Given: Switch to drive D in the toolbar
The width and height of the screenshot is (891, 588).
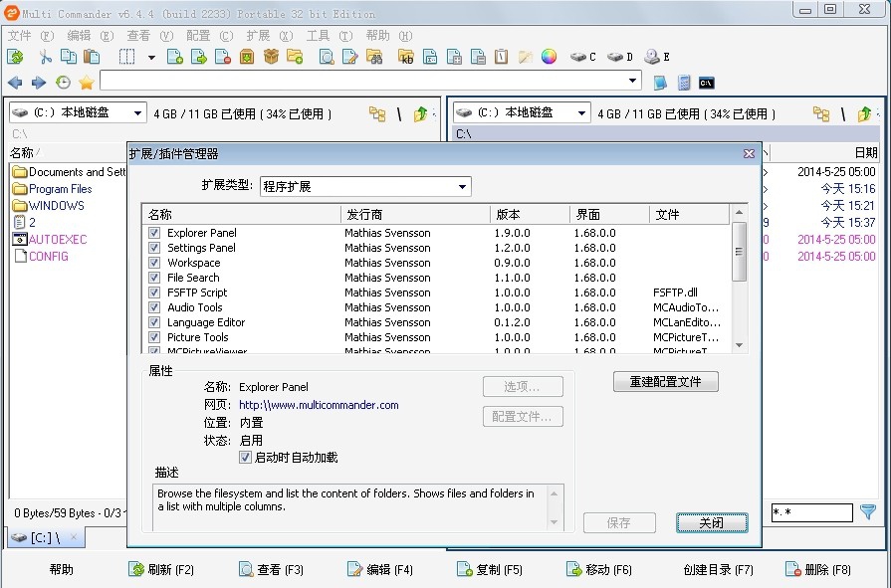Looking at the screenshot, I should click(619, 57).
